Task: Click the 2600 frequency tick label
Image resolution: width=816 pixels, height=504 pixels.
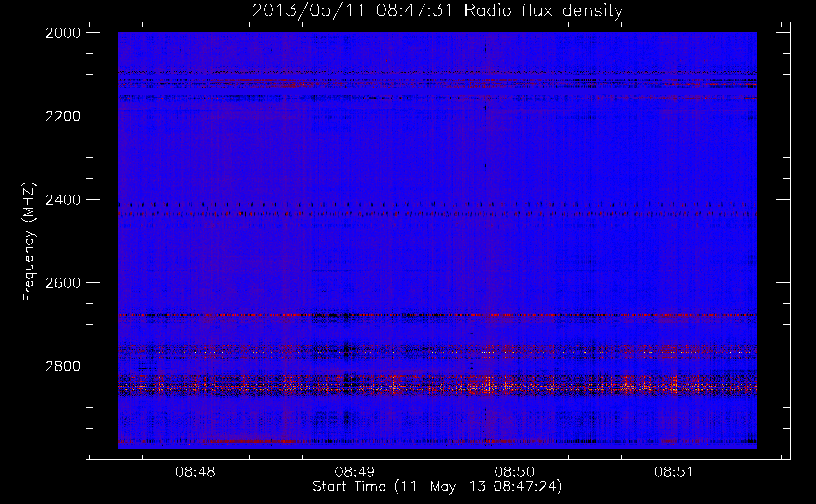Action: (x=63, y=283)
